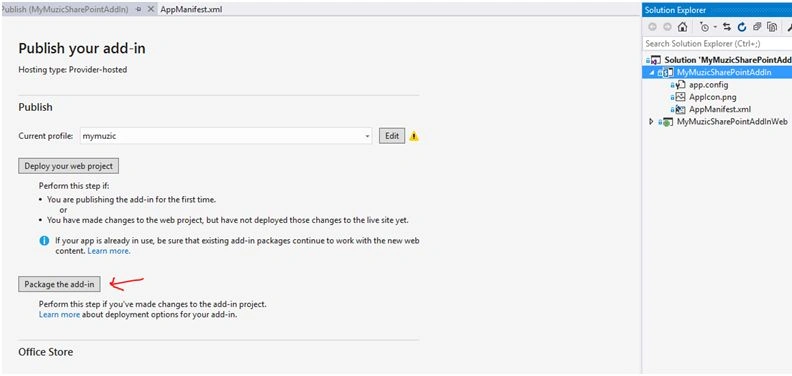
Task: Open the Pending Changes Filter clock icon
Action: 704,27
